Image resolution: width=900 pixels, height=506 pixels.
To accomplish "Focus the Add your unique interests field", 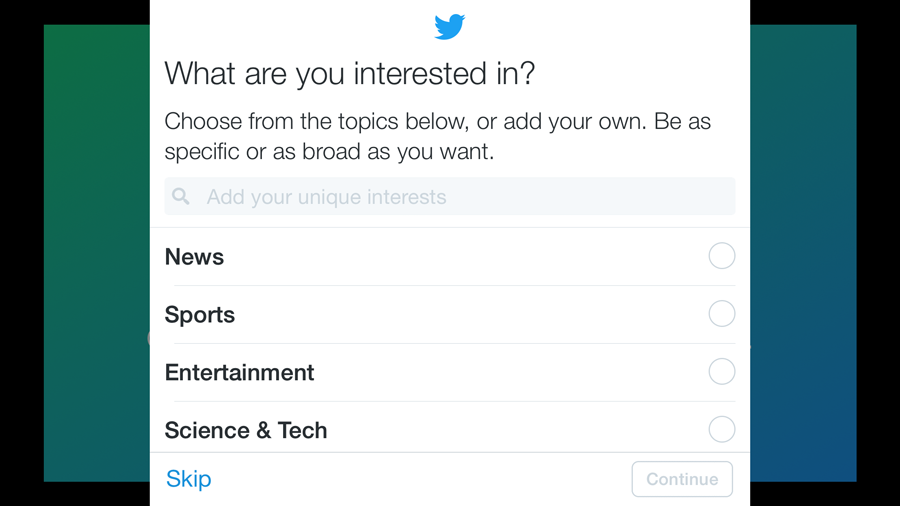I will 449,196.
